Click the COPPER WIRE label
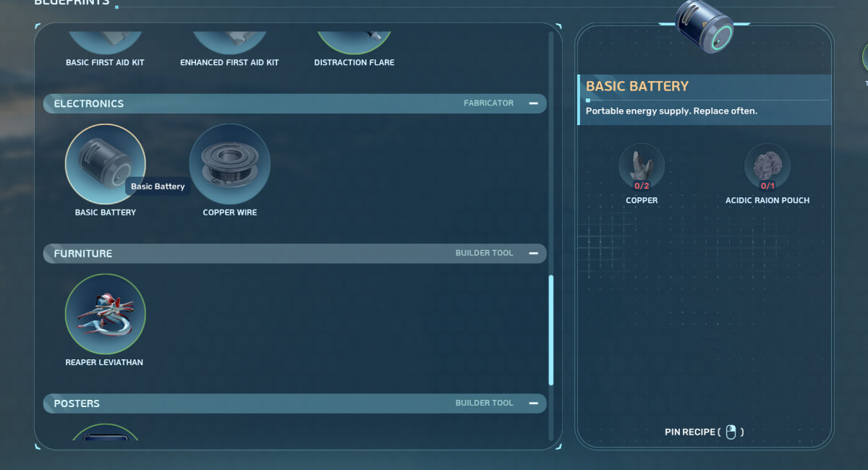Viewport: 868px width, 470px height. click(230, 213)
